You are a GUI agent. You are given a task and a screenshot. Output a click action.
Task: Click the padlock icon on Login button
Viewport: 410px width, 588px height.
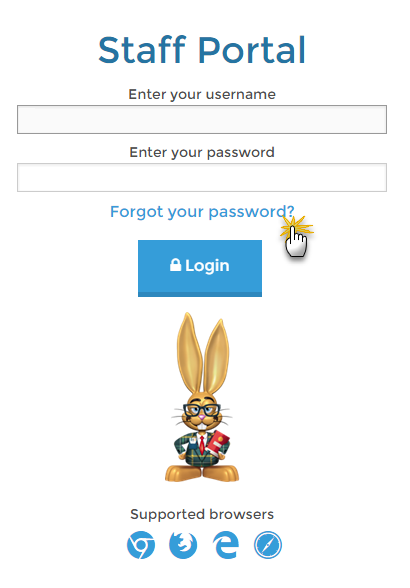(x=175, y=264)
